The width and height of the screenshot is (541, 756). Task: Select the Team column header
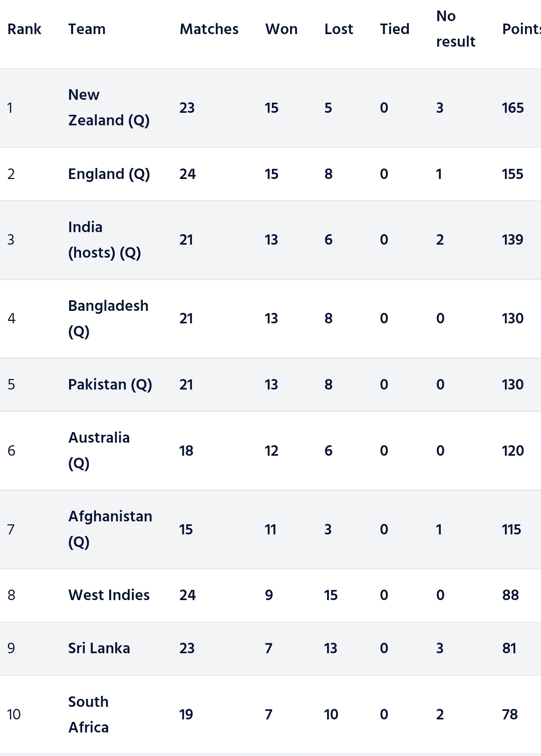point(87,29)
